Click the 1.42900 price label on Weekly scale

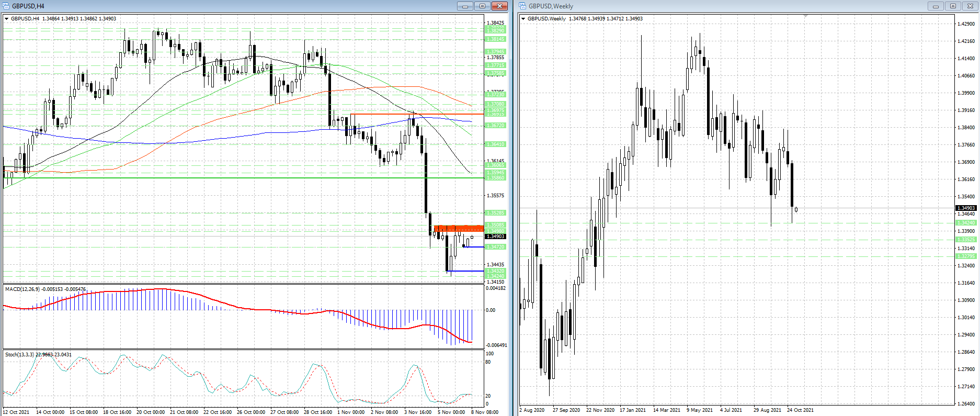tap(966, 24)
